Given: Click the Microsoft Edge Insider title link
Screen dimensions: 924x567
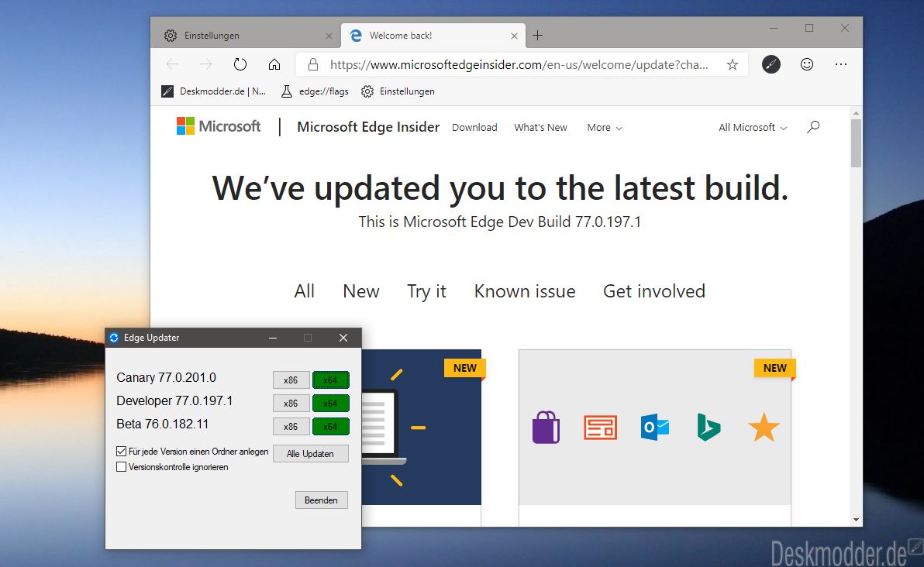Looking at the screenshot, I should [368, 126].
